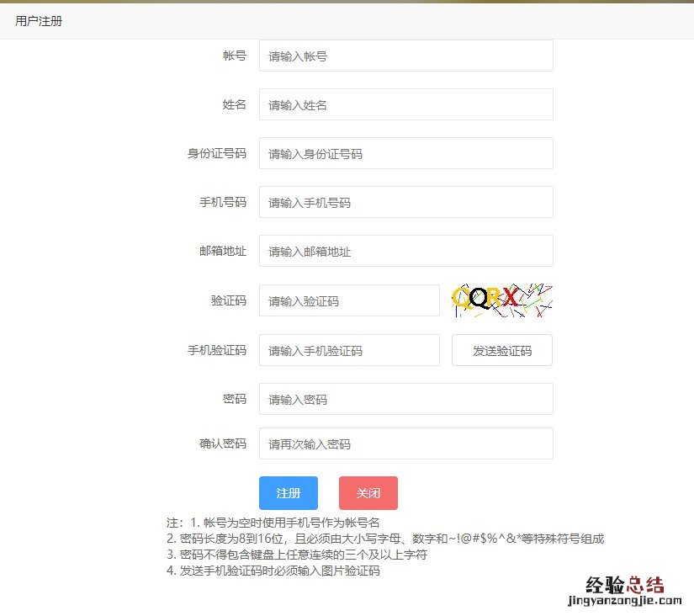The width and height of the screenshot is (694, 616).
Task: Submit the form with 注册 button
Action: click(x=289, y=493)
